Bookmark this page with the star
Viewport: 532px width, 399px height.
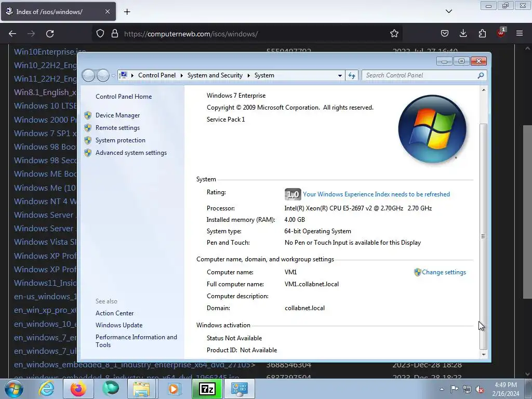click(394, 34)
